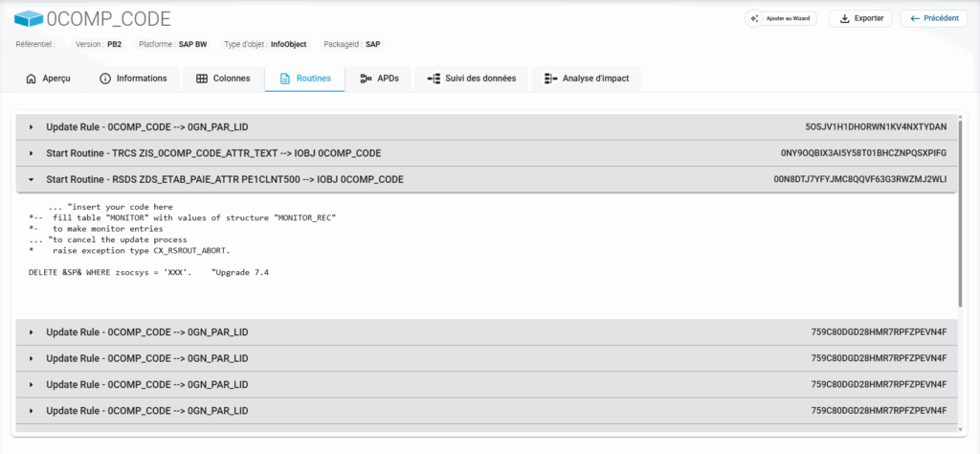The width and height of the screenshot is (980, 454).
Task: Expand third Update Rule row below the code
Action: click(486, 385)
